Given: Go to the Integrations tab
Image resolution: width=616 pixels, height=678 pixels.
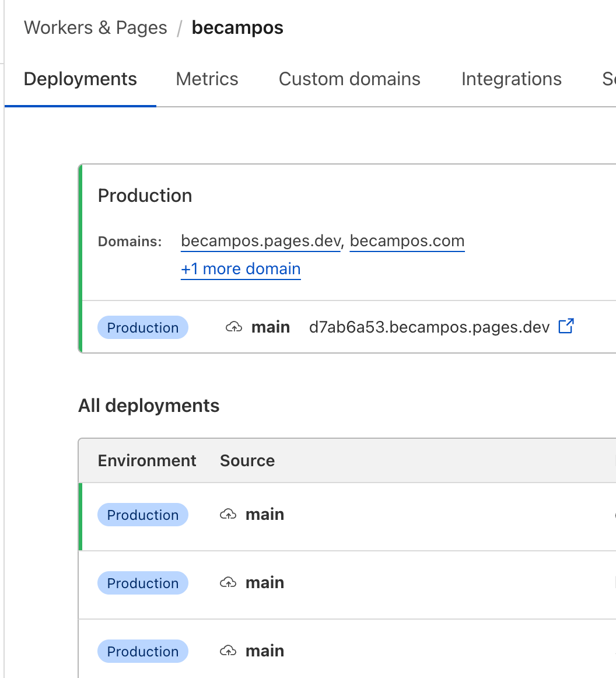Looking at the screenshot, I should 511,79.
